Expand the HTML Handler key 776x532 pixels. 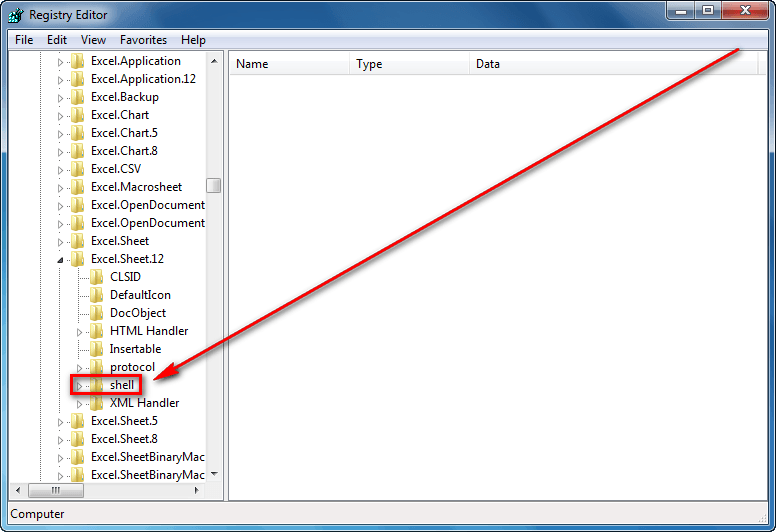point(79,332)
